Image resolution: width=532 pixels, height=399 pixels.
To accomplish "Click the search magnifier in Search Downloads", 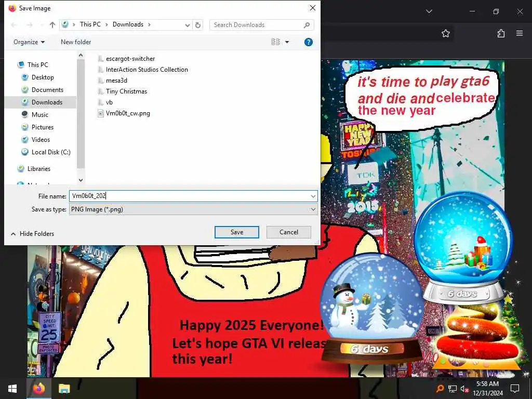I will tap(307, 25).
